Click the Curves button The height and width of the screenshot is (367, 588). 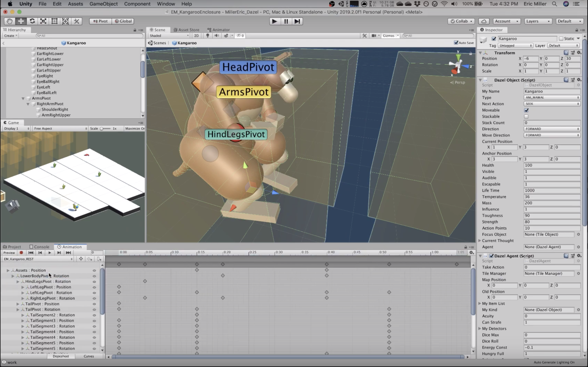click(x=89, y=356)
